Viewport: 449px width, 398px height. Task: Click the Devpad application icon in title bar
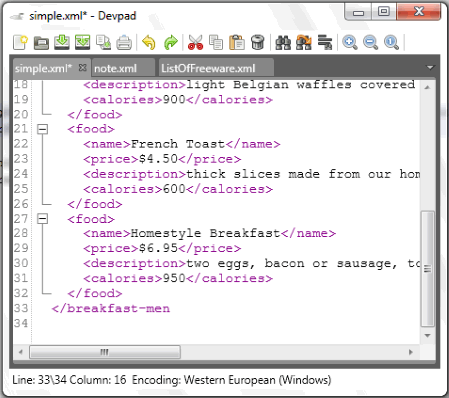(17, 16)
